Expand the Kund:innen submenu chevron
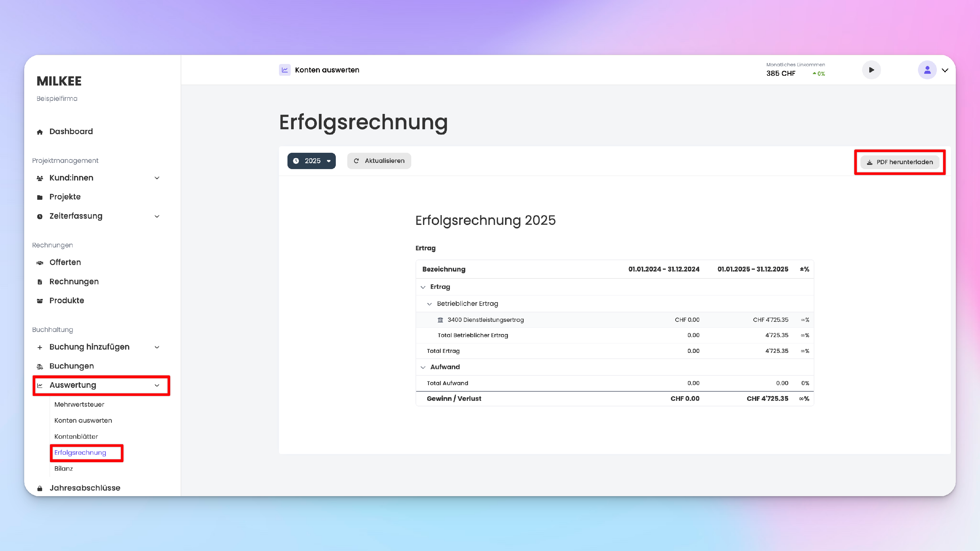 (x=157, y=178)
